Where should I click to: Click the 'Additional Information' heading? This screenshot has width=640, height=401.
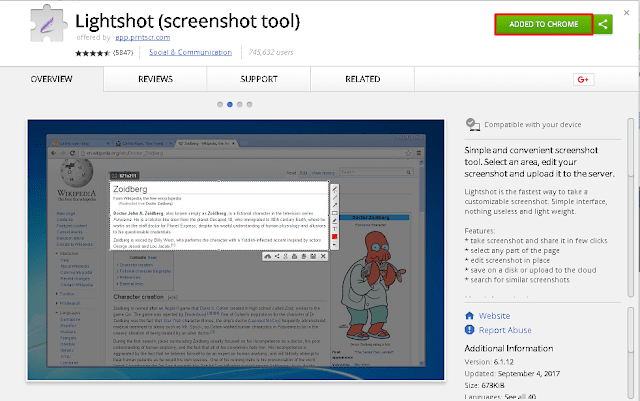(509, 348)
